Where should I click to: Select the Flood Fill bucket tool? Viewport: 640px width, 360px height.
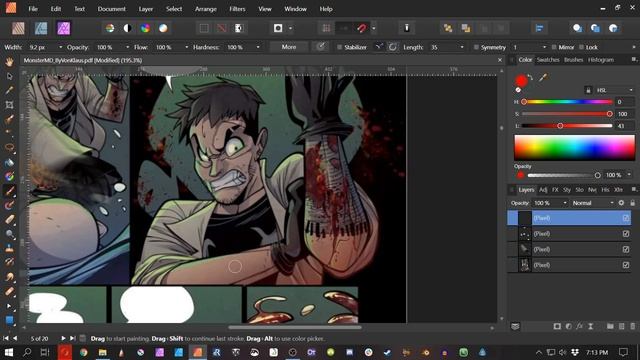(x=9, y=162)
